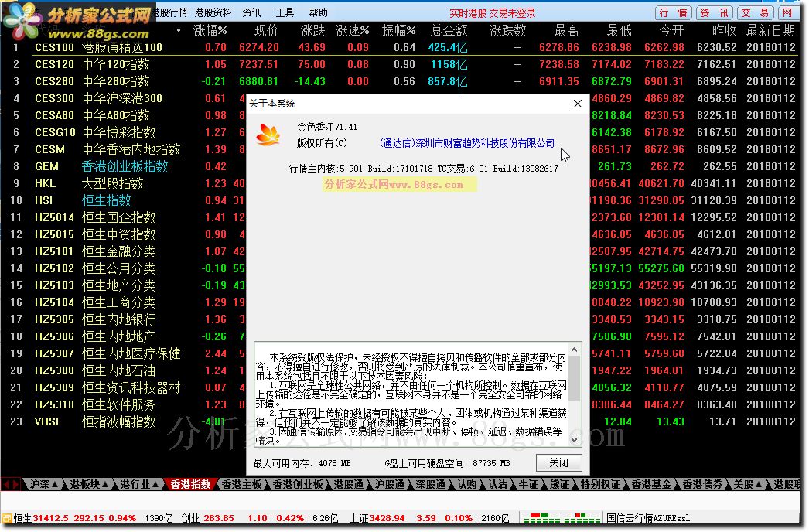Expand the 美股 tab dropdown
Screen dimensions: 809x532
(759, 485)
